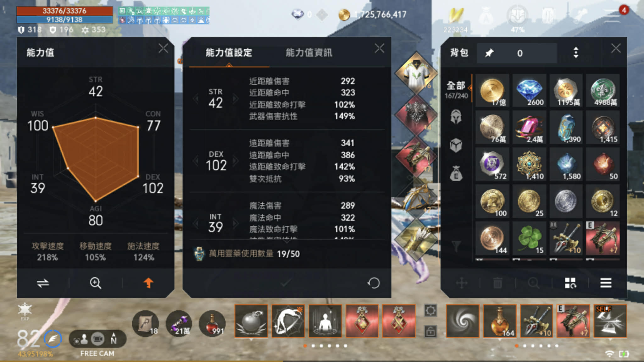Expand the backpack sort up-down arrows

(575, 53)
